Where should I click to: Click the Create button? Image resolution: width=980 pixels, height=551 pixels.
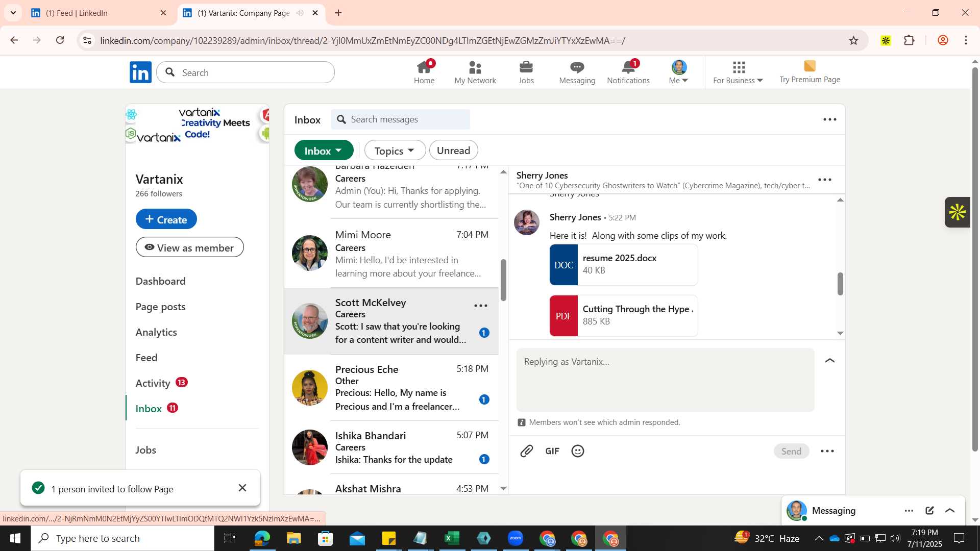[166, 219]
